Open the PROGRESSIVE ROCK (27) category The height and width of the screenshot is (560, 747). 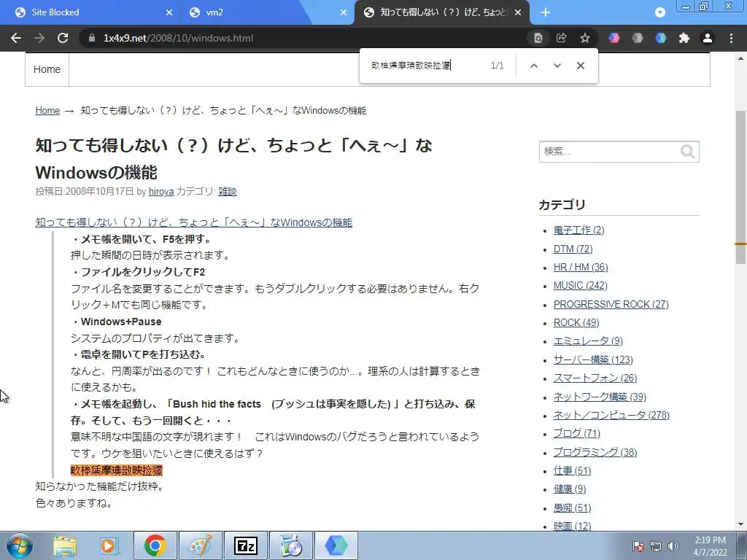tap(611, 304)
